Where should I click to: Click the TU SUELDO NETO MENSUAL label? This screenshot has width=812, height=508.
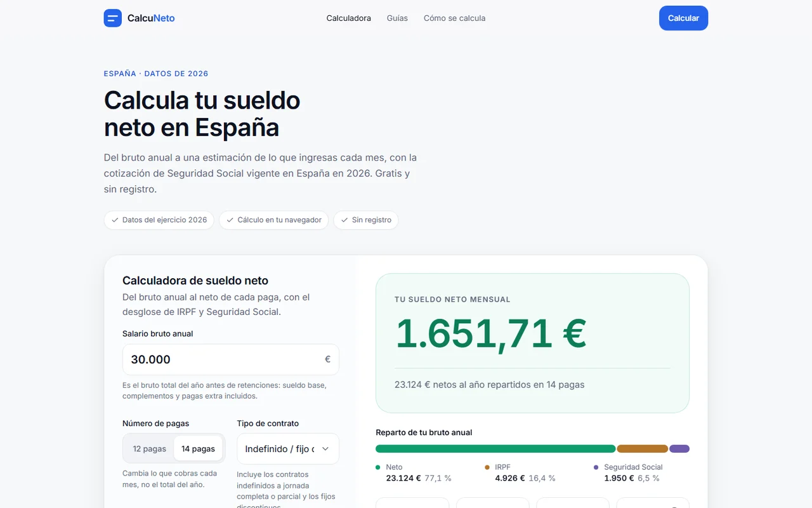[x=452, y=299]
